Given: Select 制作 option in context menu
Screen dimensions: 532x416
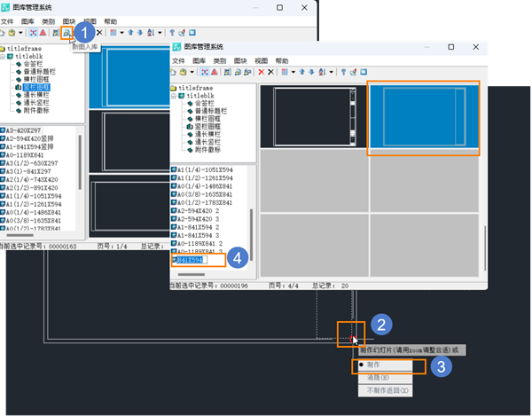Looking at the screenshot, I should (x=386, y=365).
